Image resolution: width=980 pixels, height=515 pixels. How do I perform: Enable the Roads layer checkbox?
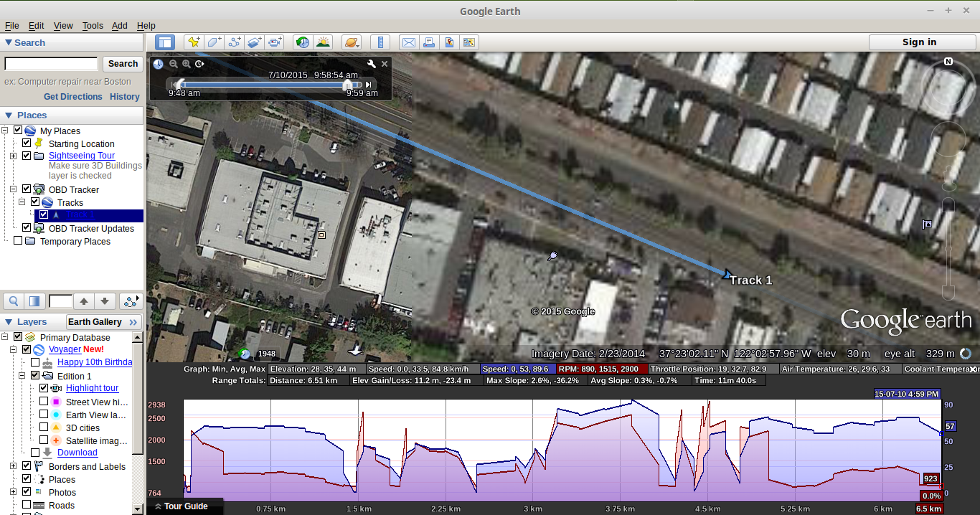click(27, 505)
